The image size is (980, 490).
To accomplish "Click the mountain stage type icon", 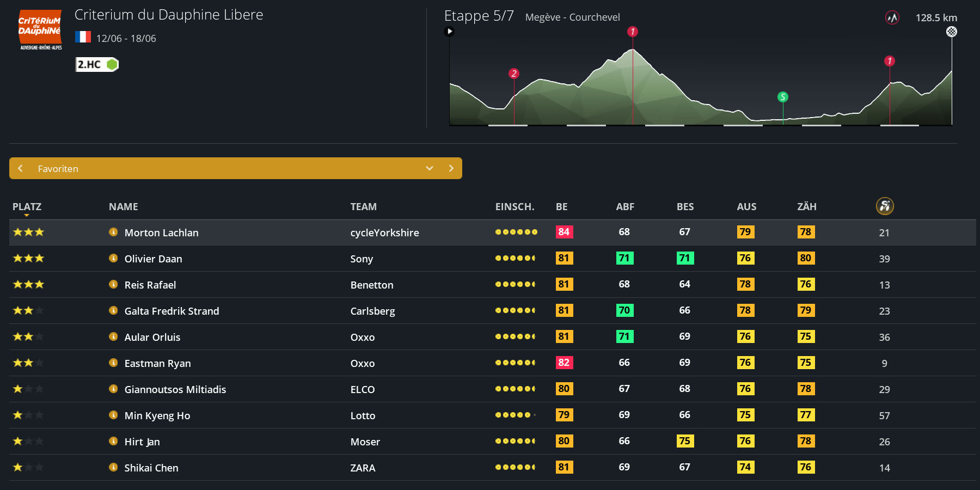I will 892,18.
